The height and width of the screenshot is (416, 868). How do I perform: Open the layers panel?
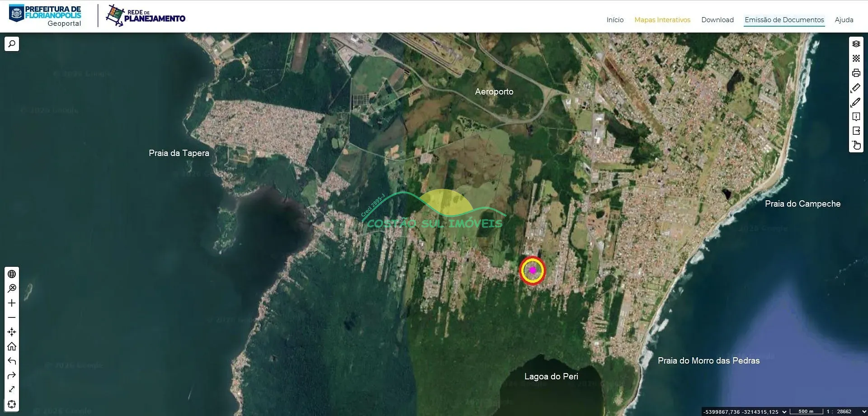(856, 44)
